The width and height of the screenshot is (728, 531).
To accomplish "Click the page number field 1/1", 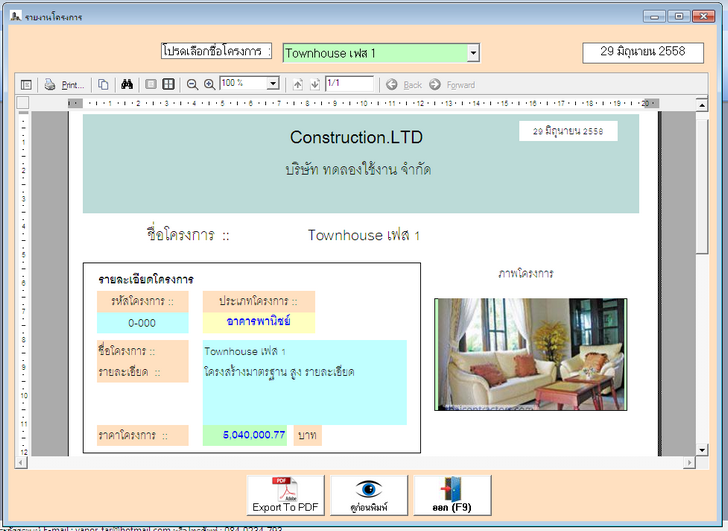I will coord(349,84).
